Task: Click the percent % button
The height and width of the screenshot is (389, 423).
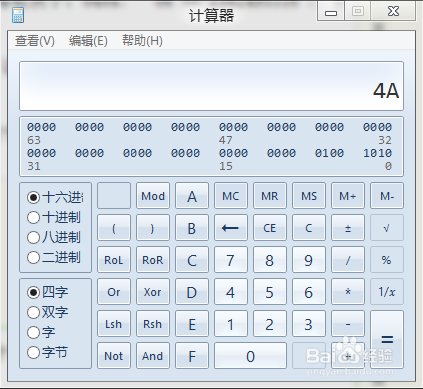Action: click(387, 260)
